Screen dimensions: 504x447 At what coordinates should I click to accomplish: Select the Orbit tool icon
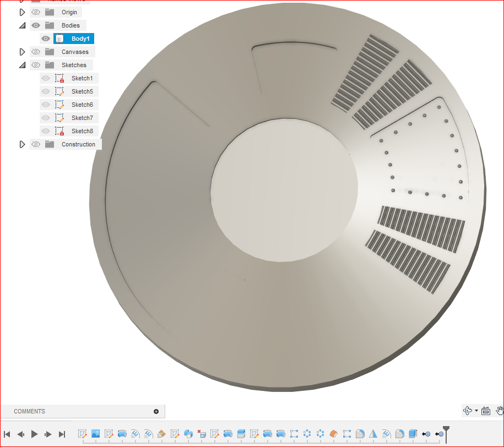[468, 411]
